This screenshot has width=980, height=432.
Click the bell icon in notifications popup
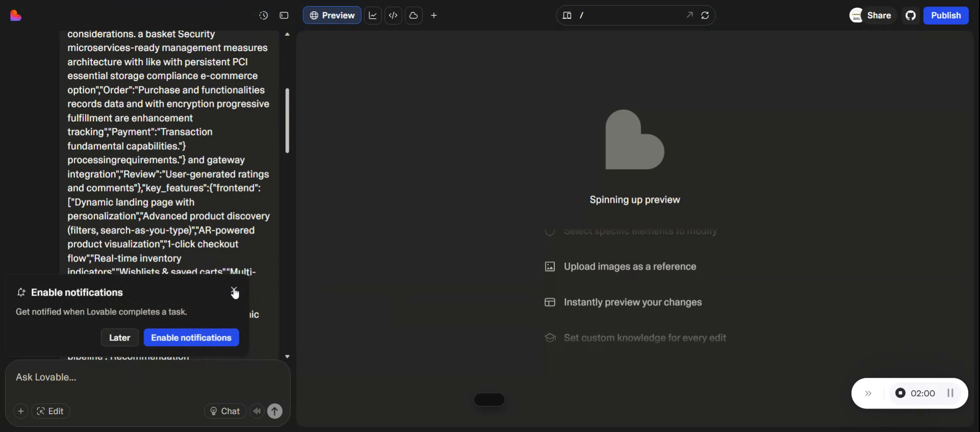pos(21,293)
